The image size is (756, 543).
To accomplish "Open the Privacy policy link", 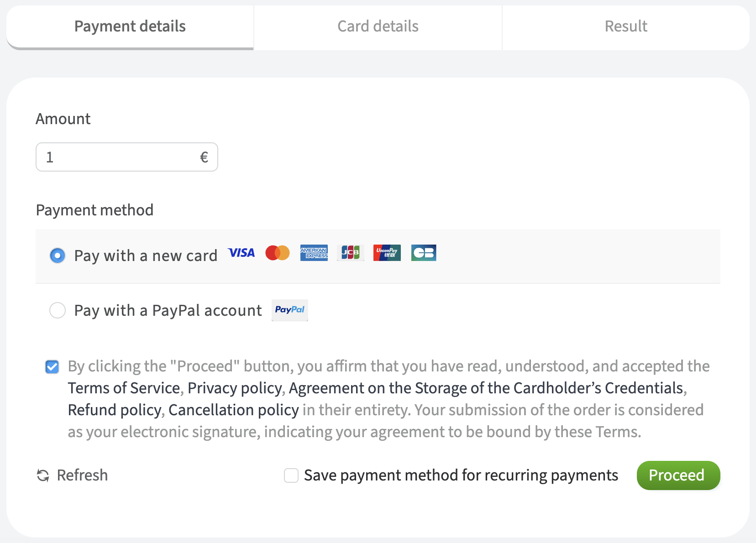I will [x=235, y=388].
